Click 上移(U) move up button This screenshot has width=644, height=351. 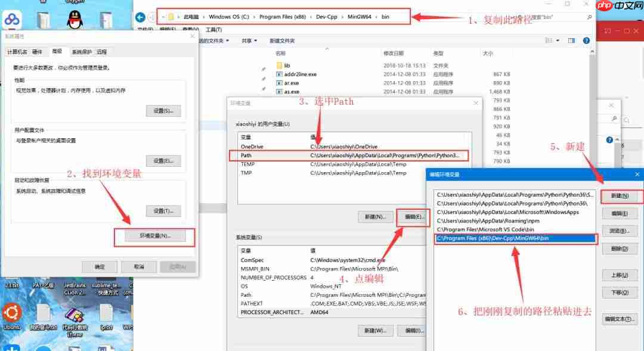620,275
